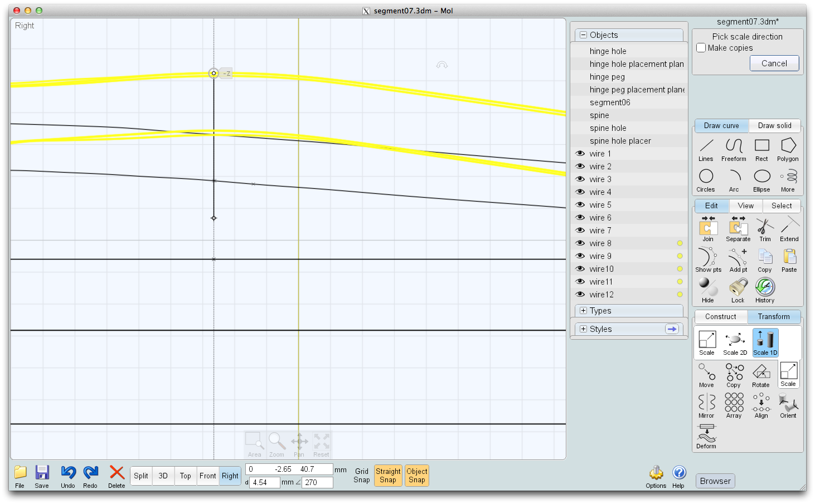Screen dimensions: 815x504
Task: Enable the Make copies checkbox
Action: click(701, 48)
